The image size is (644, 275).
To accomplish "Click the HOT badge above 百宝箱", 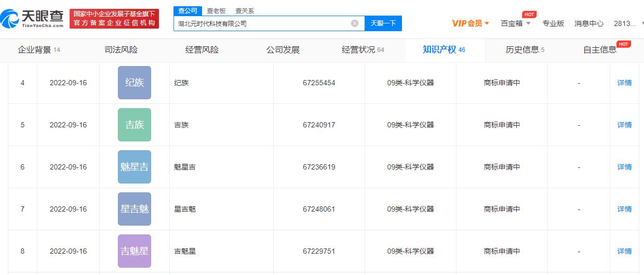I will 529,15.
